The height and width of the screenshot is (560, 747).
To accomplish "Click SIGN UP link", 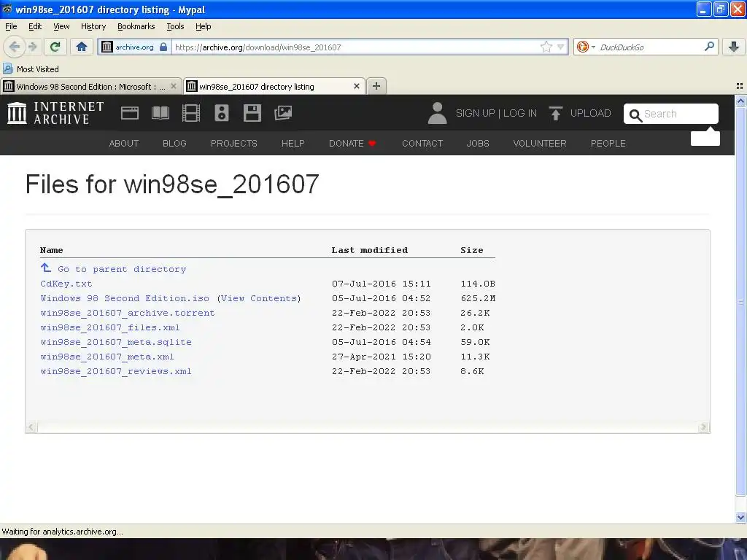I will [475, 113].
